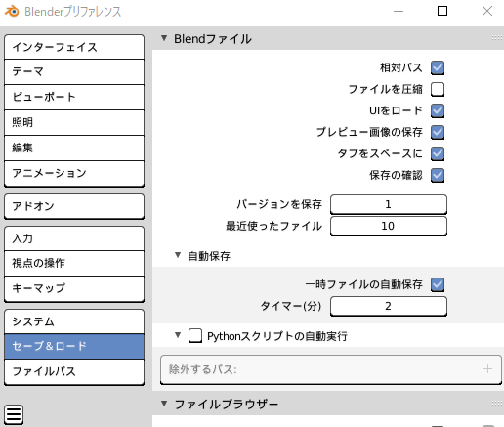Enable Pythonスクリプトの自動実行 checkbox
The width and height of the screenshot is (504, 427).
[195, 336]
